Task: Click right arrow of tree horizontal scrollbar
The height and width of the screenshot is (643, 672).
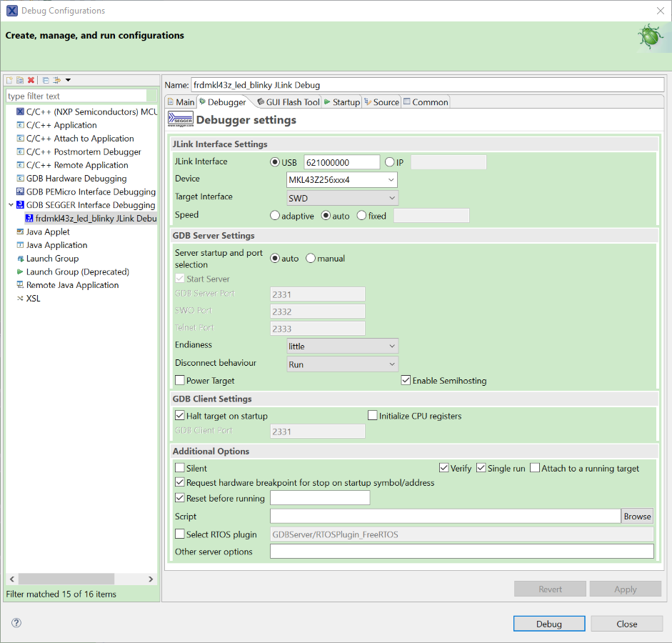Action: pos(151,579)
